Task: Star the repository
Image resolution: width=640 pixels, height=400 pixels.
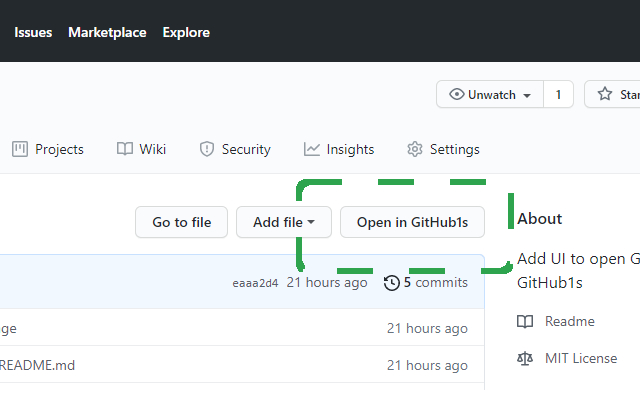Action: click(612, 94)
